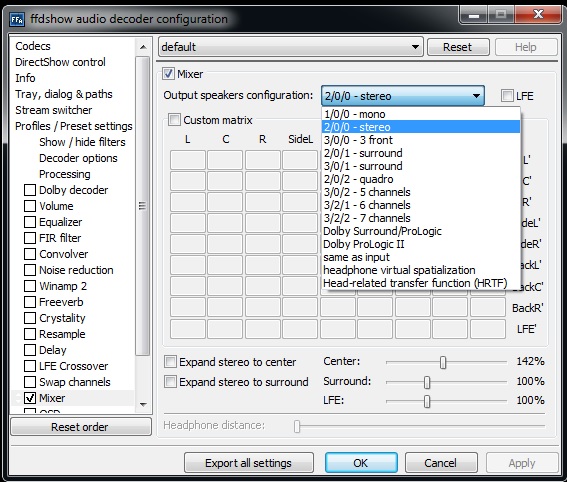Screen dimensions: 567x482
Task: Toggle Crystality filter checkbox
Action: pyautogui.click(x=30, y=318)
